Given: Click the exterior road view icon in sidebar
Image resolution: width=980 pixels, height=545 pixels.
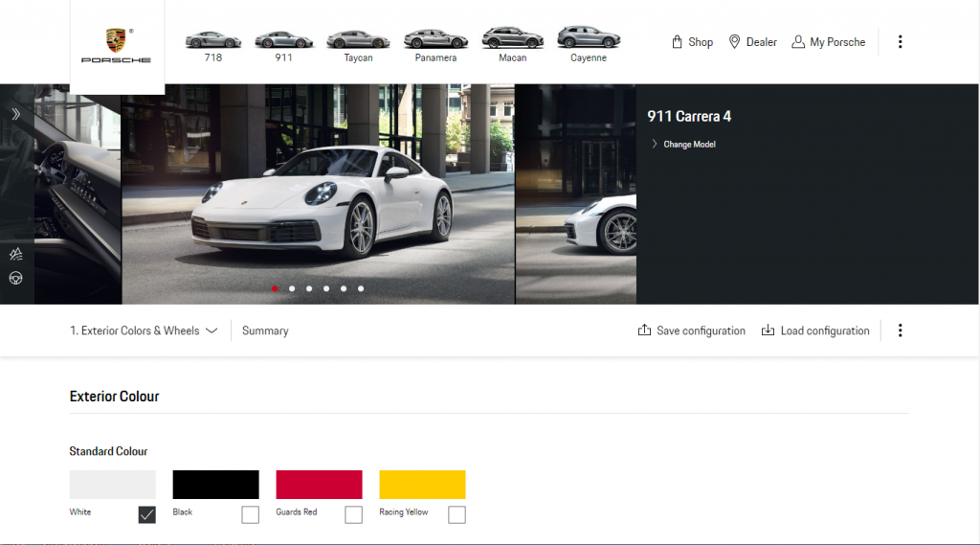Looking at the screenshot, I should pyautogui.click(x=15, y=254).
